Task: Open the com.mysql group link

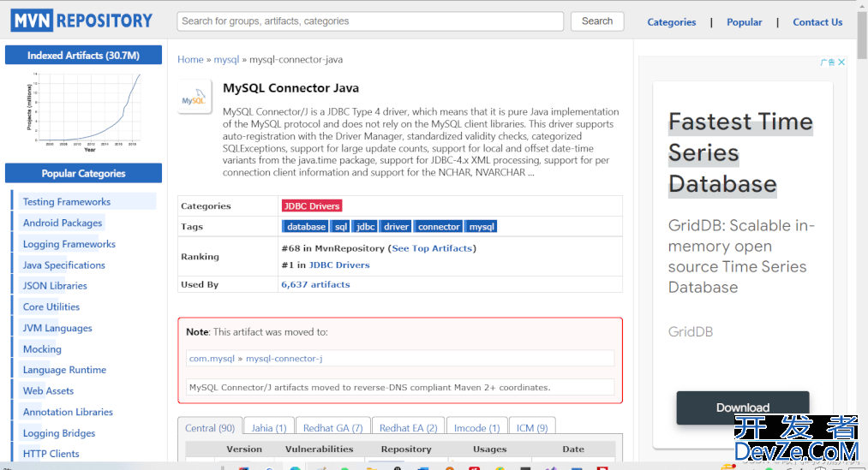Action: click(x=212, y=359)
